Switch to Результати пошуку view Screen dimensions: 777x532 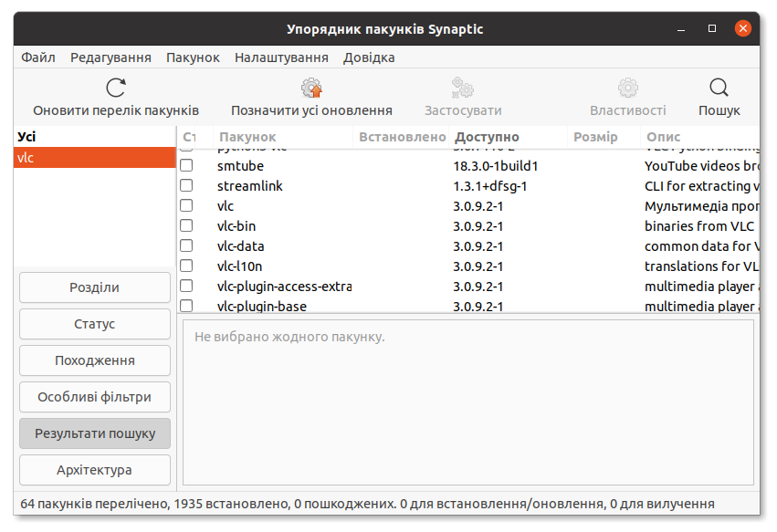point(94,433)
